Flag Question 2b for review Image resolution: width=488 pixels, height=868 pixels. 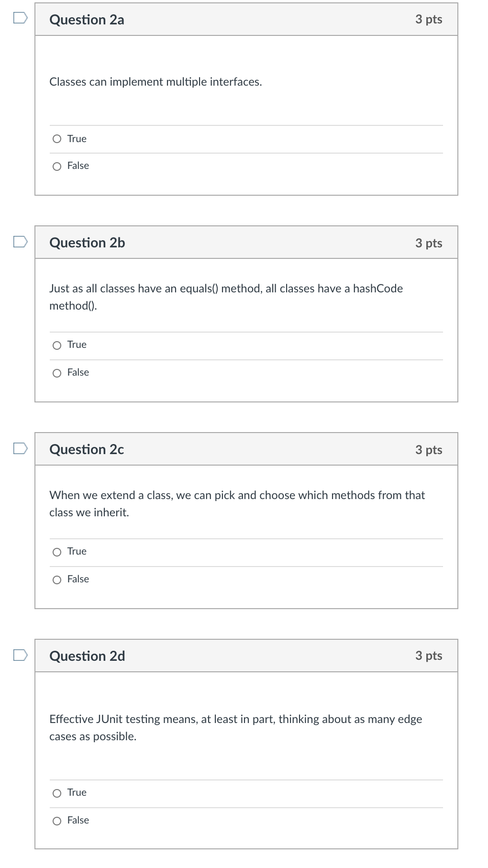tap(20, 242)
